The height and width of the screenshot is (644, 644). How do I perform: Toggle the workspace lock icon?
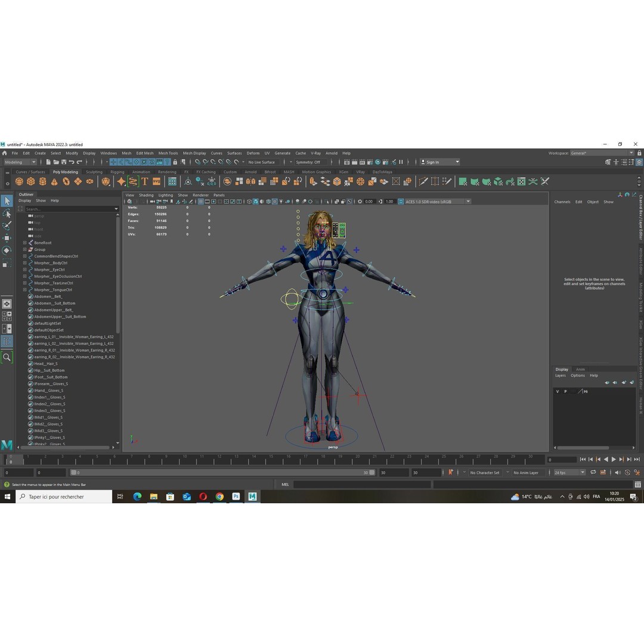(639, 153)
